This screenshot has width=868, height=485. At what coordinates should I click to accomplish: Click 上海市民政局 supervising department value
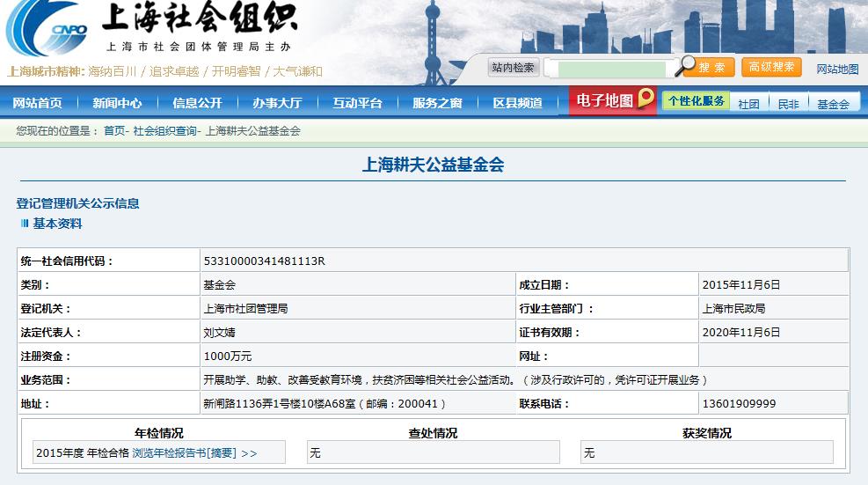pyautogui.click(x=734, y=309)
